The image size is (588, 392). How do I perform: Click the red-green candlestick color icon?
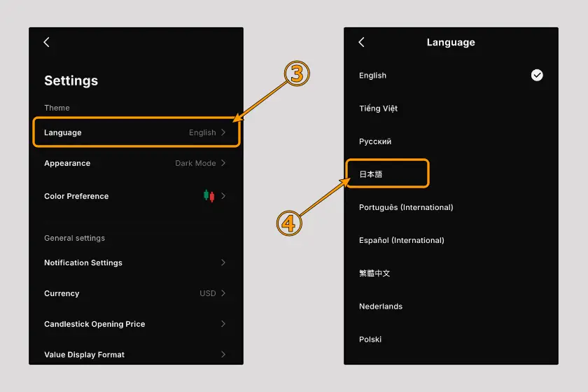pyautogui.click(x=209, y=196)
